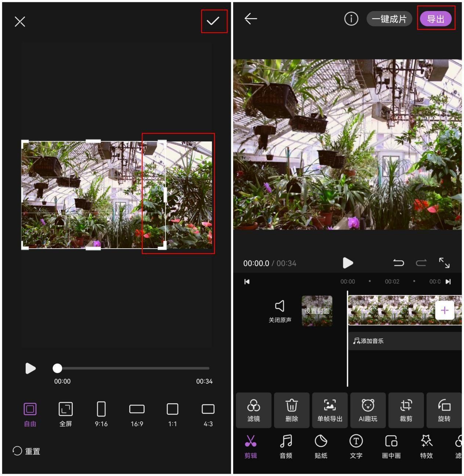This screenshot has height=476, width=464.
Task: Open the 滤镜 filter tool
Action: point(254,410)
